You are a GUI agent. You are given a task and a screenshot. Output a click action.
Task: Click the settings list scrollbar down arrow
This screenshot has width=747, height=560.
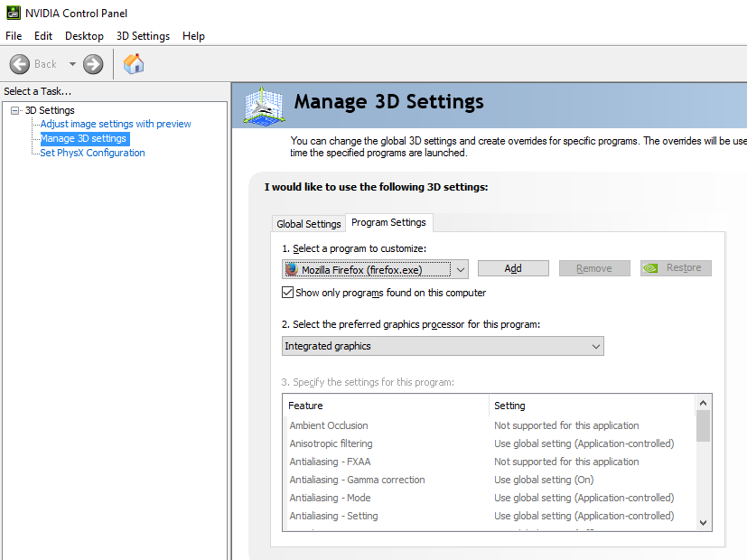pos(703,522)
